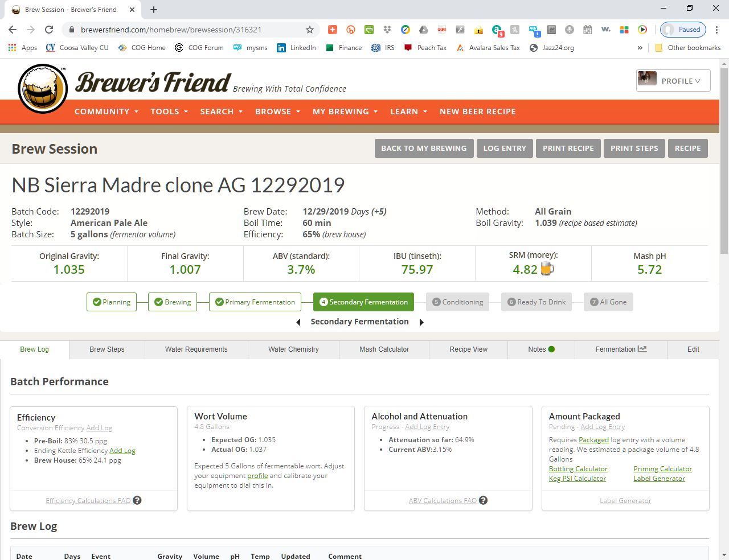Viewport: 729px width, 560px height.
Task: Click the yellow padlock extension icon
Action: coord(478,30)
